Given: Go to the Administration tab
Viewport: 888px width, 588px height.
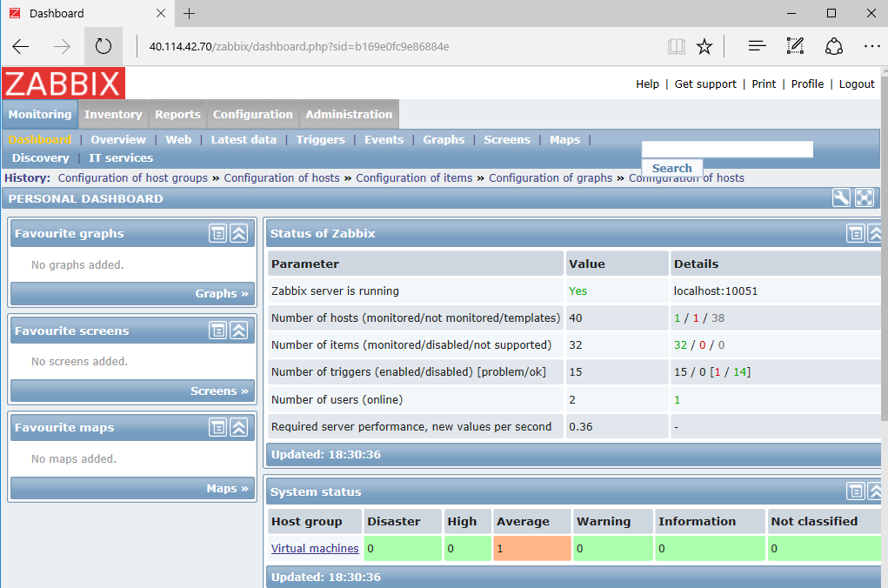Looking at the screenshot, I should pos(349,115).
